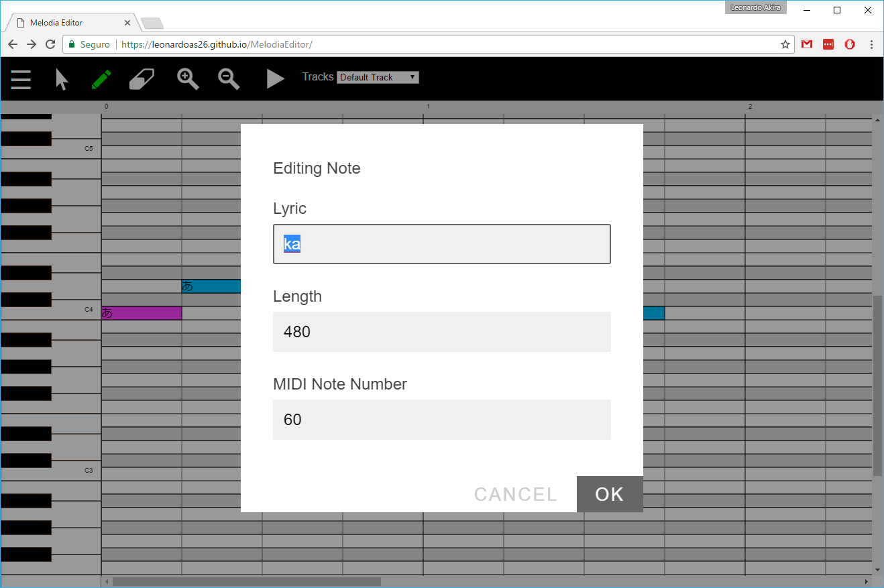Open a new browser tab
The image size is (884, 588).
coord(152,23)
